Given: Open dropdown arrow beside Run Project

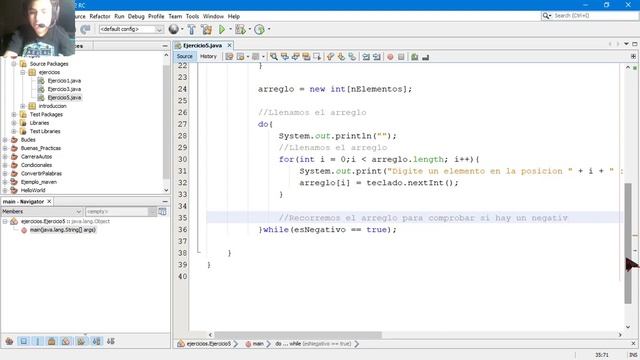Looking at the screenshot, I should (230, 29).
